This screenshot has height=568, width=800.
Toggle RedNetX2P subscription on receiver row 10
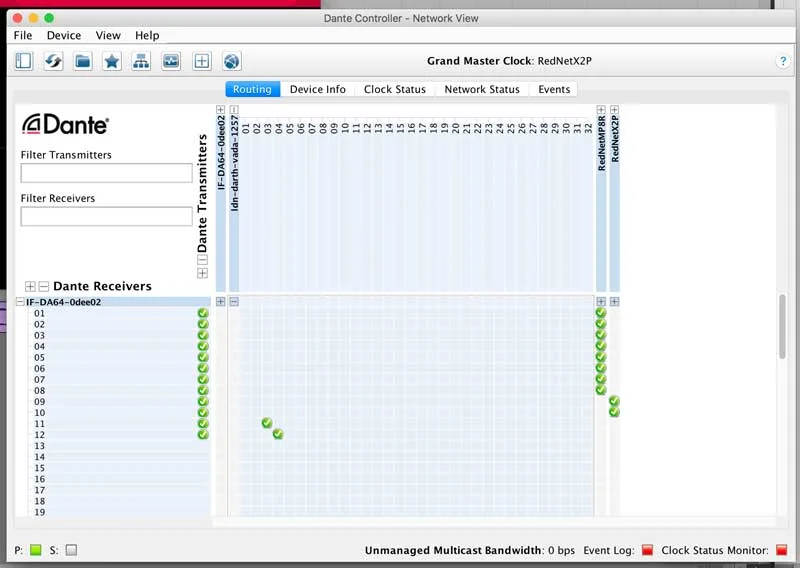[x=614, y=412]
